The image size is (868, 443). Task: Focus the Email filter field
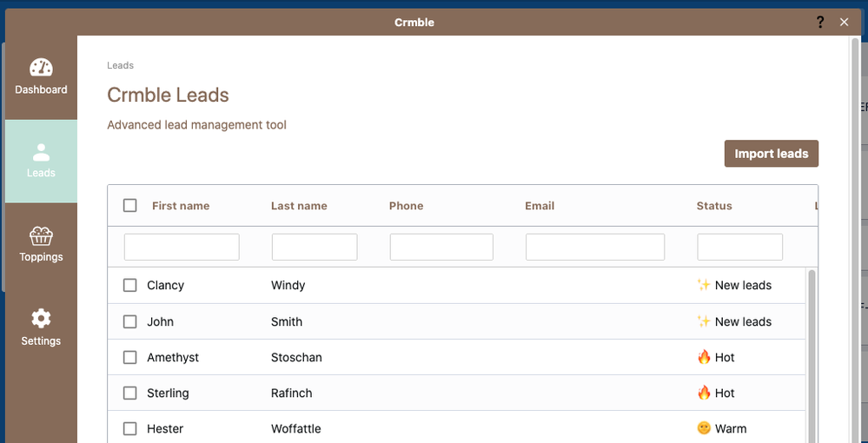595,247
